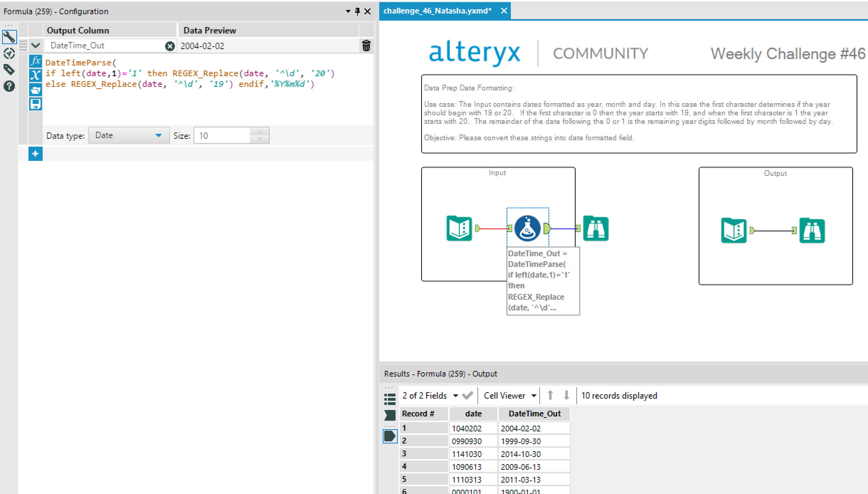Clear the DateTime_Out column name field
The image size is (868, 494).
[x=170, y=46]
